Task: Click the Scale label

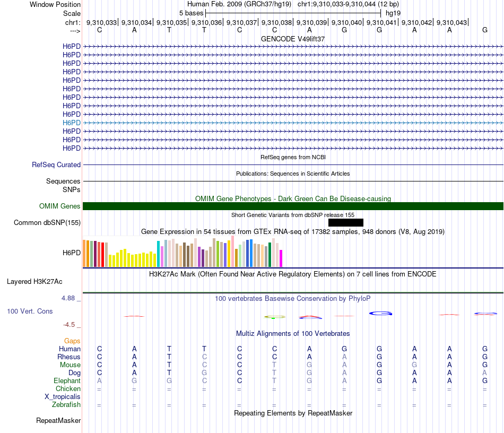Action: (72, 13)
